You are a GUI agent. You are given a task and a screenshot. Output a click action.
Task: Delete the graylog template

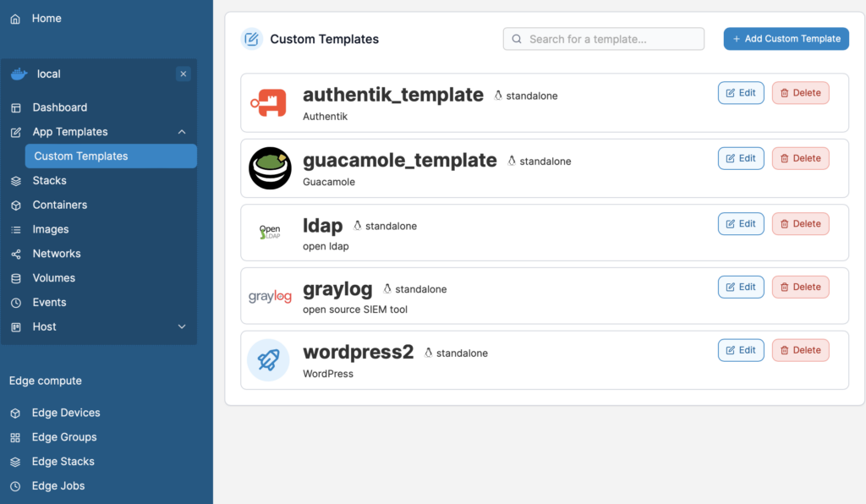click(x=800, y=287)
